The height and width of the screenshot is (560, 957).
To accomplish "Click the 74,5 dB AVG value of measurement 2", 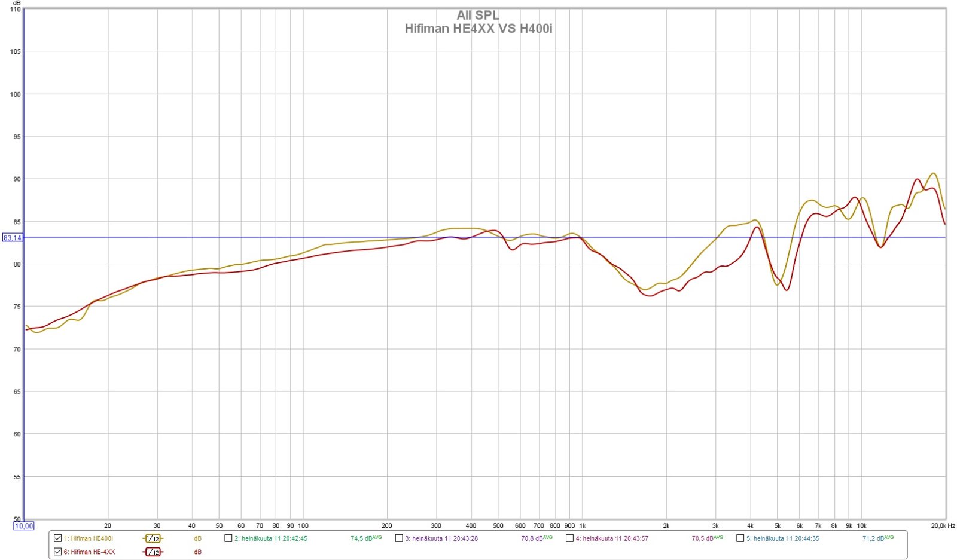I will pos(365,538).
